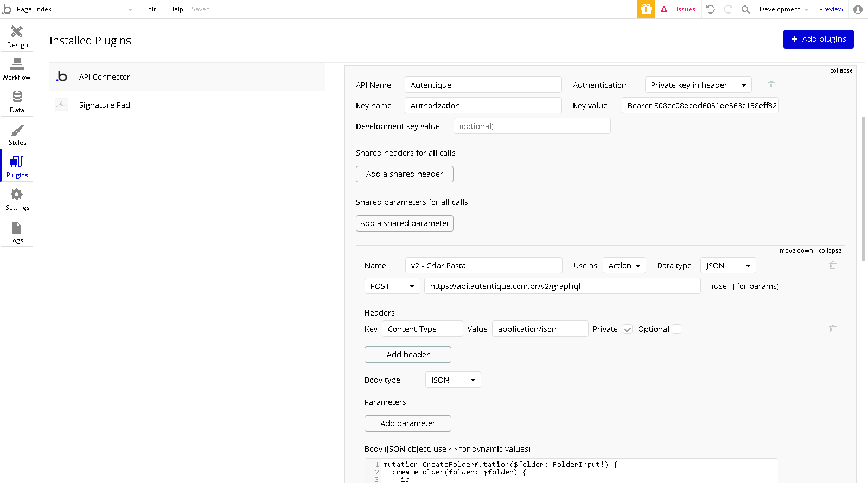
Task: Open the Plugins tab icon
Action: 17,162
